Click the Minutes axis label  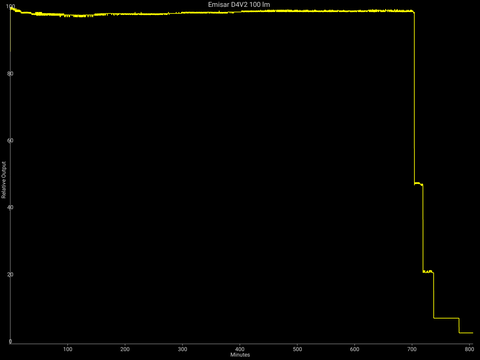point(240,355)
